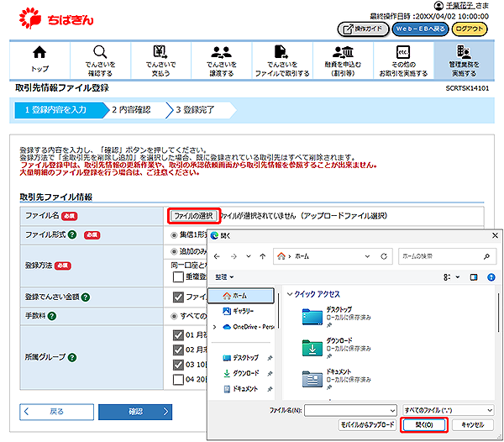
Task: Click the 確認 confirm button
Action: (x=135, y=412)
